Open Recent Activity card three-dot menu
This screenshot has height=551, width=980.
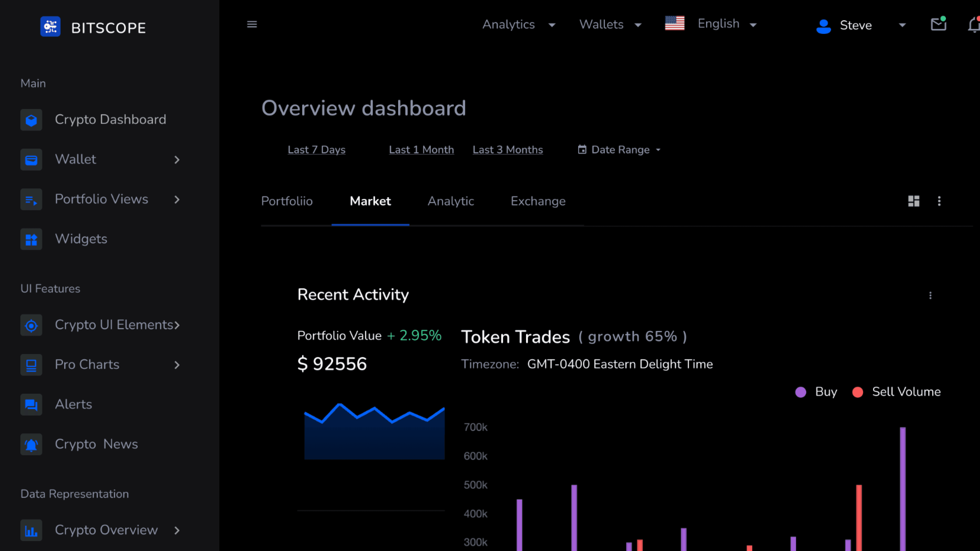click(x=930, y=296)
